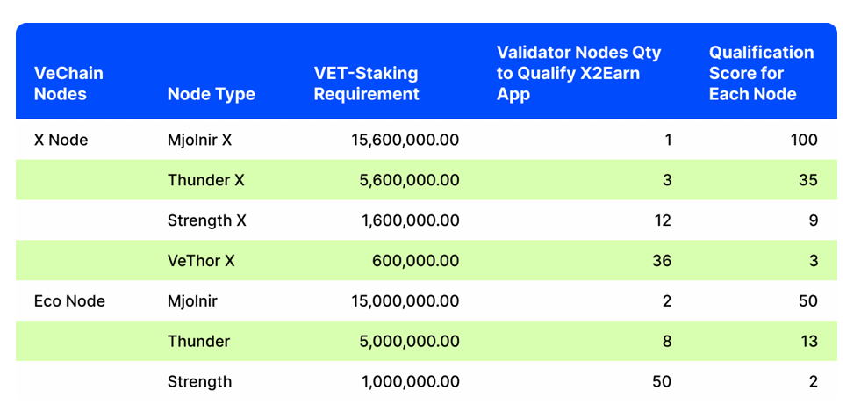Select the Eco Node row label
This screenshot has height=412, width=868.
coord(69,301)
